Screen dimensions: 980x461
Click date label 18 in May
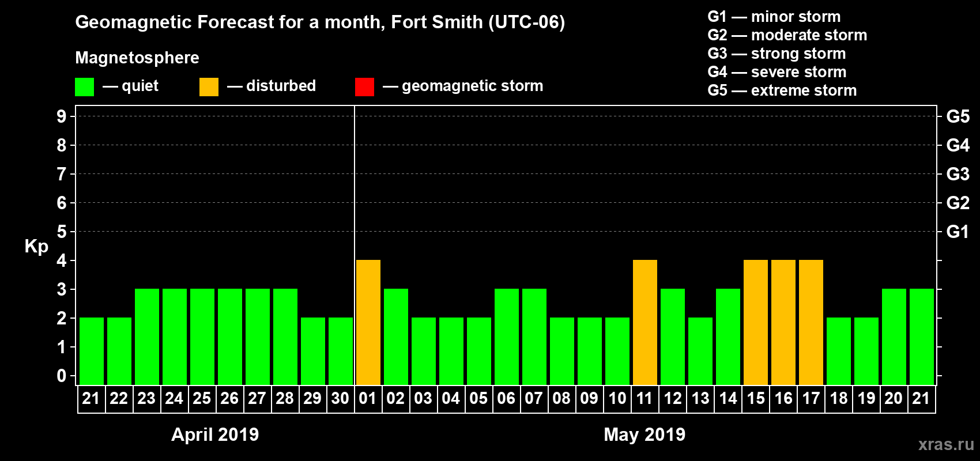point(839,399)
